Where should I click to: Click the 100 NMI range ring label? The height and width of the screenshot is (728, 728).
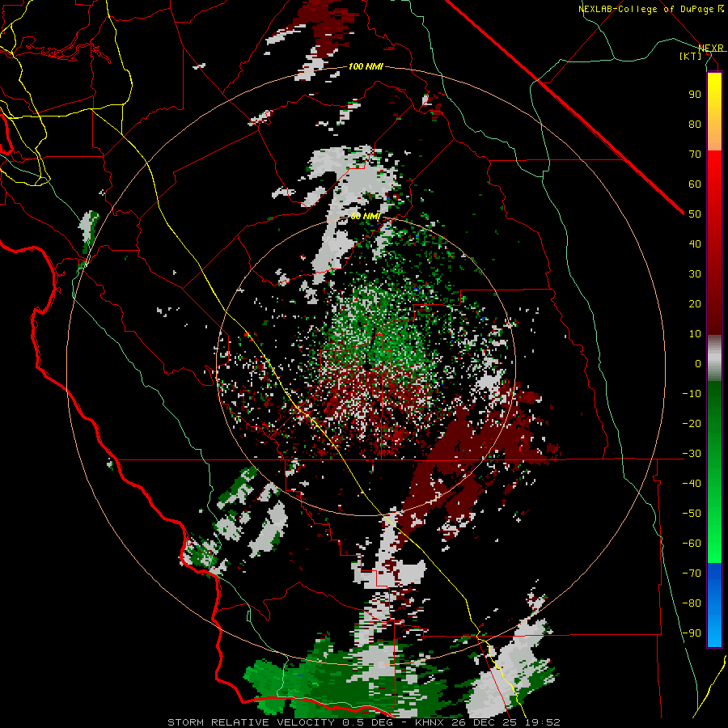[x=366, y=66]
